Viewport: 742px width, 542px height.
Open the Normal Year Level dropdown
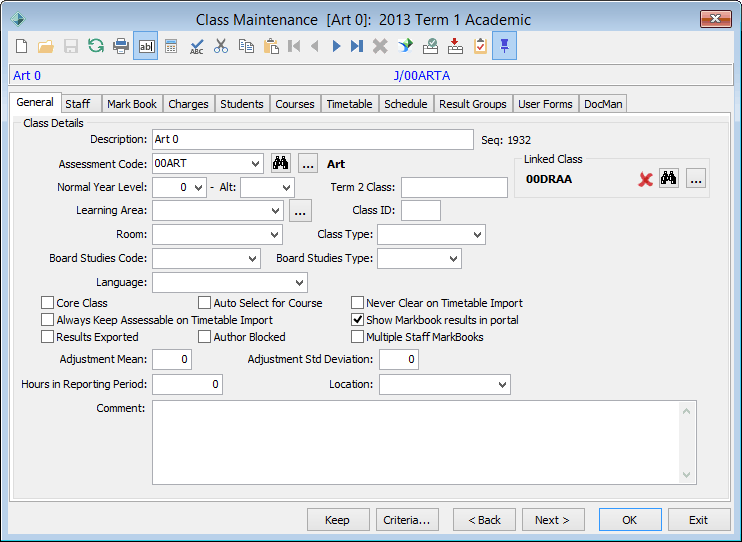click(x=198, y=187)
